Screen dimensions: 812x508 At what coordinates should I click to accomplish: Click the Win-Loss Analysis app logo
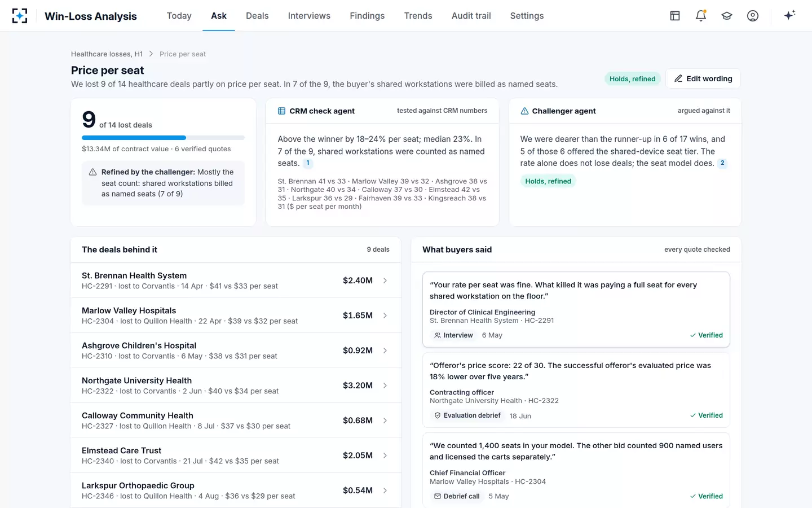point(20,16)
